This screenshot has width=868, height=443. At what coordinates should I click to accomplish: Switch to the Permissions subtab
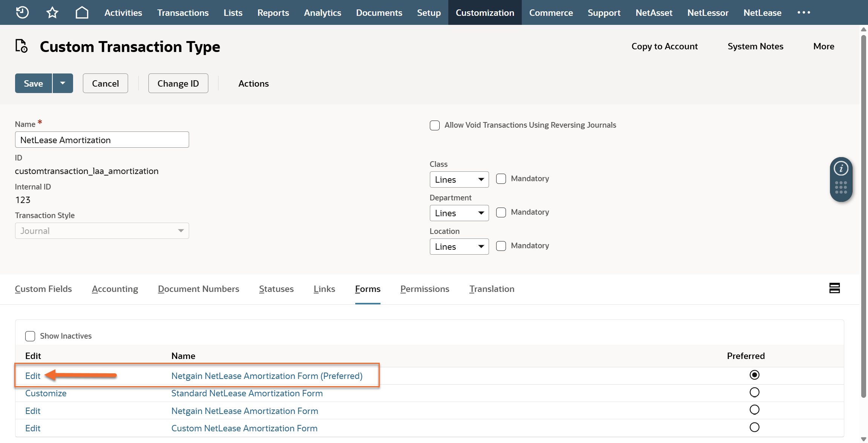point(425,289)
